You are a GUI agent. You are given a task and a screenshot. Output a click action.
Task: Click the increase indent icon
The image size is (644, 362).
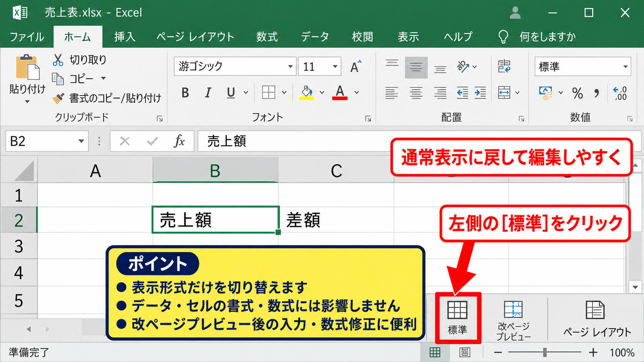[480, 93]
